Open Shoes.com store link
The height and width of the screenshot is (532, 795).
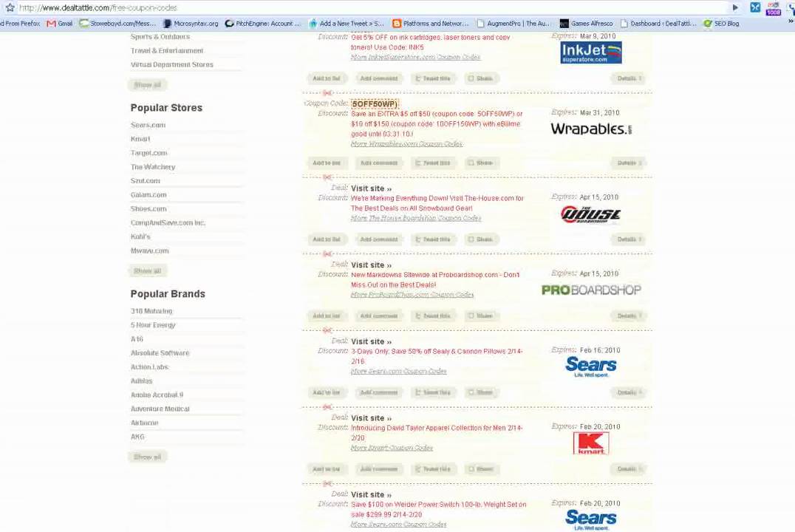[149, 208]
